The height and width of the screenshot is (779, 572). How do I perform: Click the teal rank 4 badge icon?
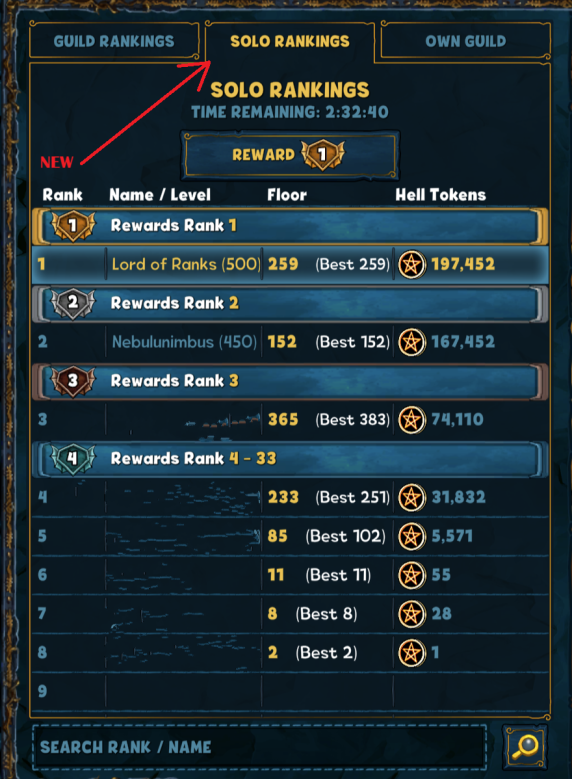(x=73, y=458)
